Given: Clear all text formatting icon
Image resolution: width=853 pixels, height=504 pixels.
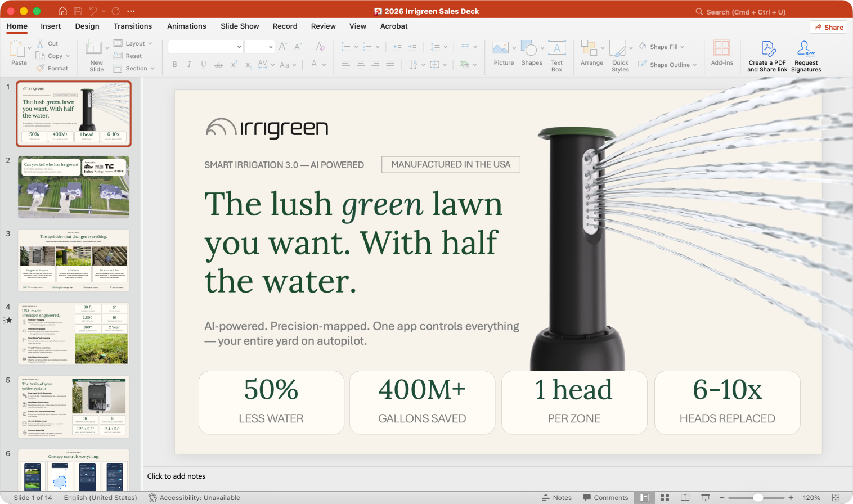Looking at the screenshot, I should coord(320,47).
